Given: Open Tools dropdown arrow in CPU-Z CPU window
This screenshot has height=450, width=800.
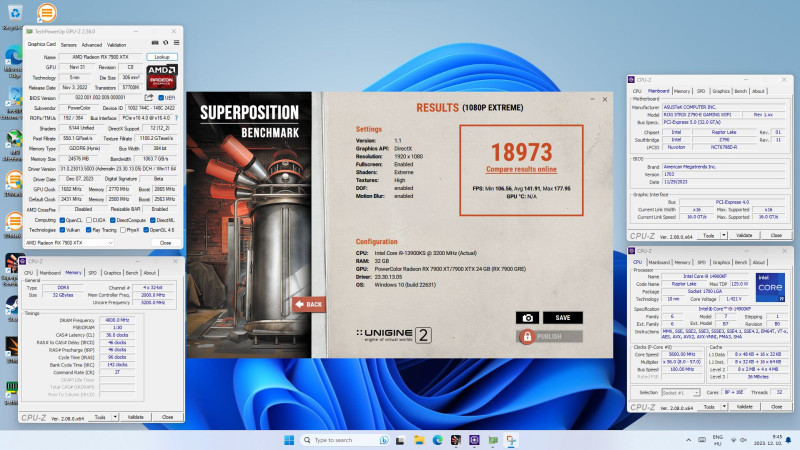Looking at the screenshot, I should click(x=723, y=407).
